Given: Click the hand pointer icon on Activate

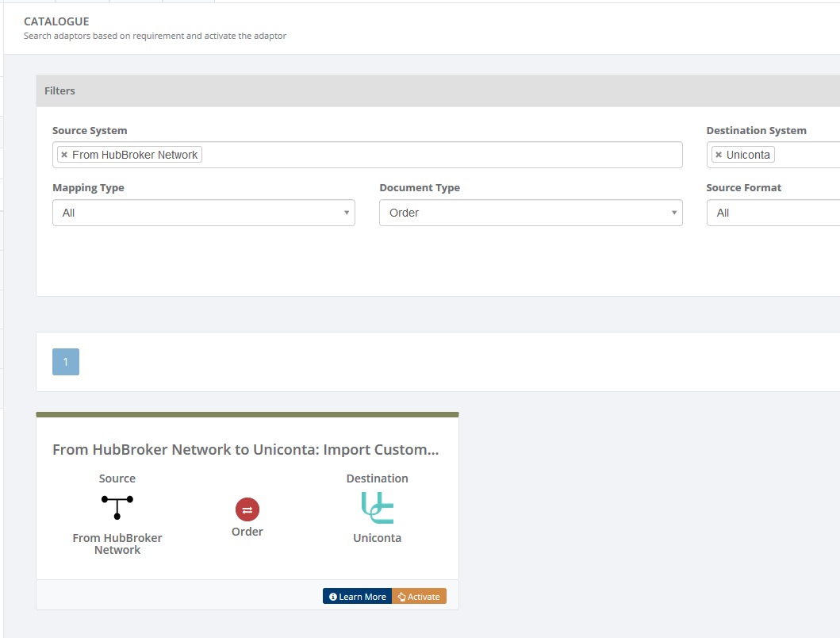Looking at the screenshot, I should pyautogui.click(x=402, y=597).
